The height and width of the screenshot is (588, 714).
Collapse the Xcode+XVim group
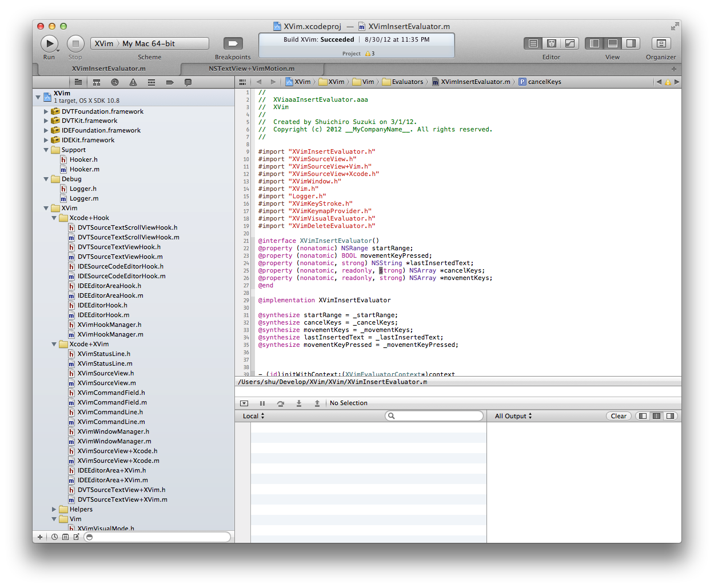54,344
